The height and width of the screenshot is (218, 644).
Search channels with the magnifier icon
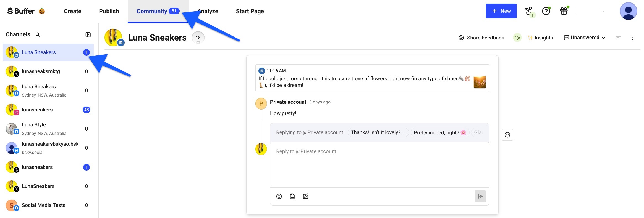(38, 35)
